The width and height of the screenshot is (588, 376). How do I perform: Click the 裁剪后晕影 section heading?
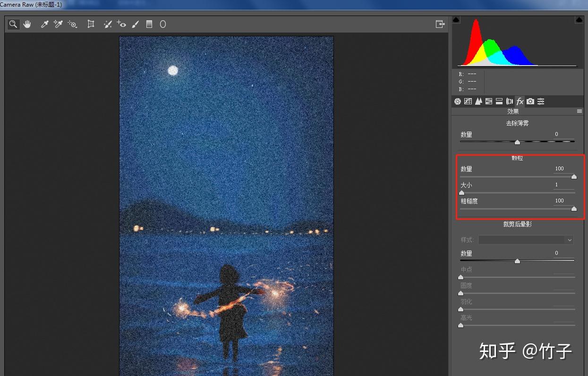[x=517, y=225]
